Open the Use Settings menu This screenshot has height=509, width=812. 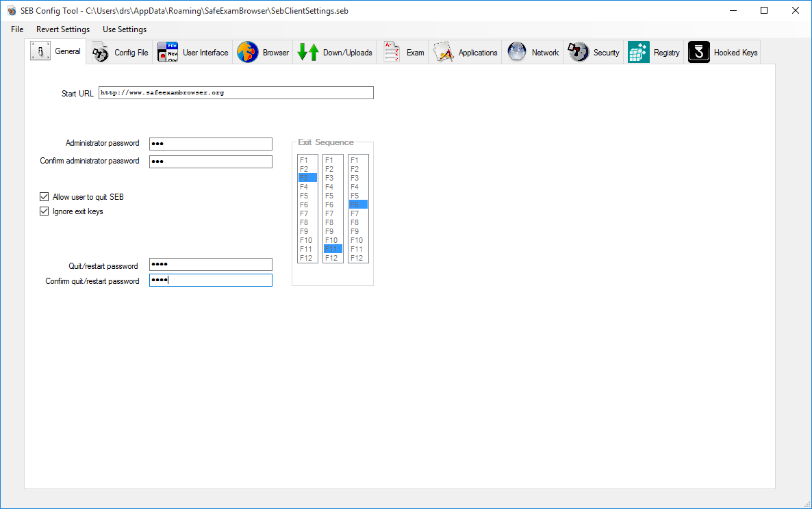point(125,29)
